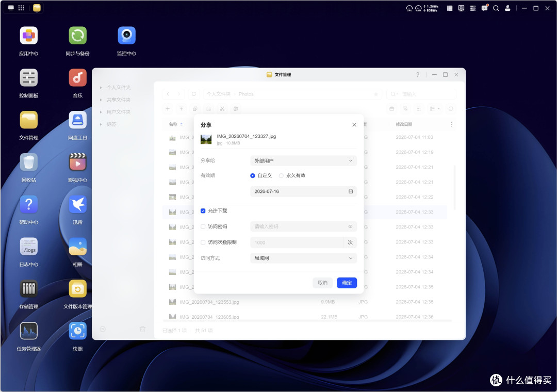Click the favorite star in address bar
557x392 pixels.
click(376, 94)
